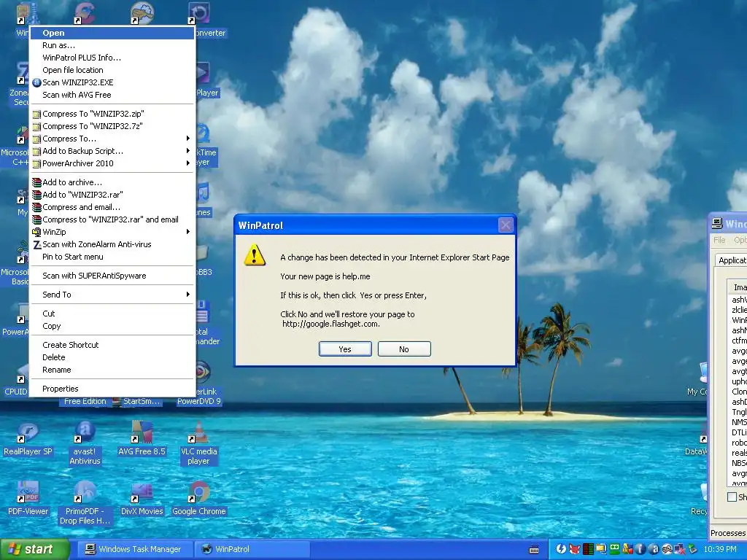Switch to the Applications tab in Task Manager

[731, 260]
